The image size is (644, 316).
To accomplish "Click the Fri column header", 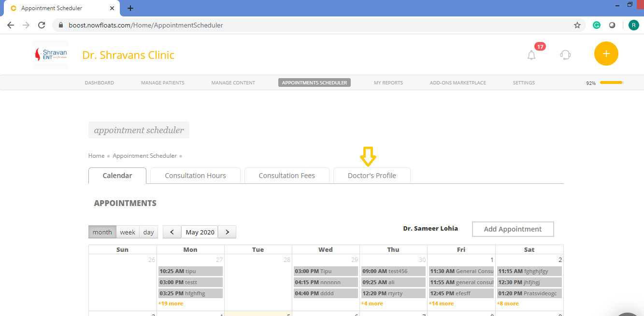I will point(461,249).
